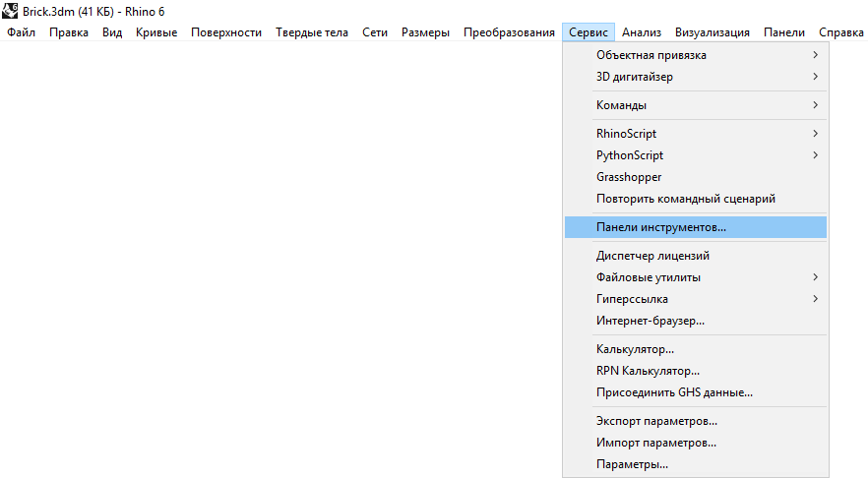Open Диспетчер лицензий
The height and width of the screenshot is (478, 868).
coord(652,256)
